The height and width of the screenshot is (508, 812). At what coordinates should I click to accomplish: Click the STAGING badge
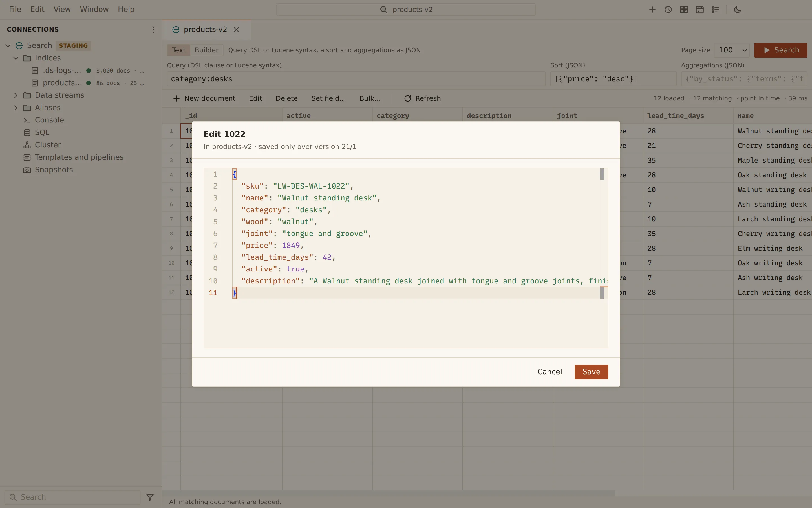(x=73, y=46)
